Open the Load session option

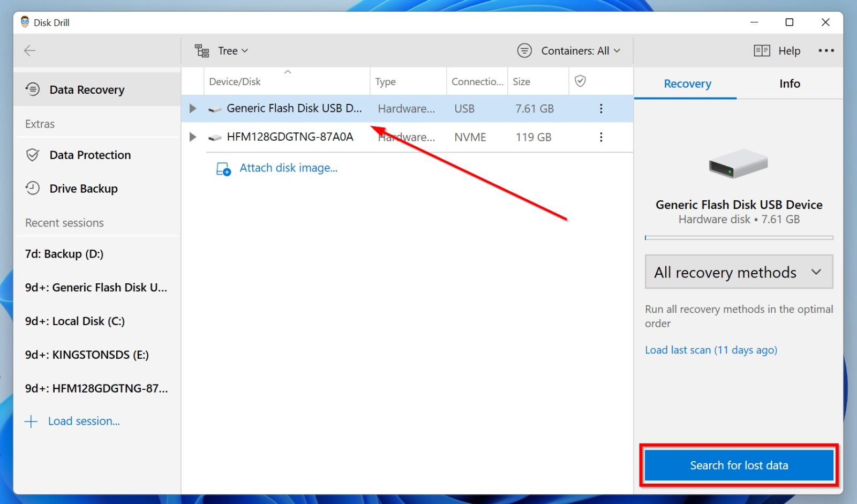tap(84, 421)
